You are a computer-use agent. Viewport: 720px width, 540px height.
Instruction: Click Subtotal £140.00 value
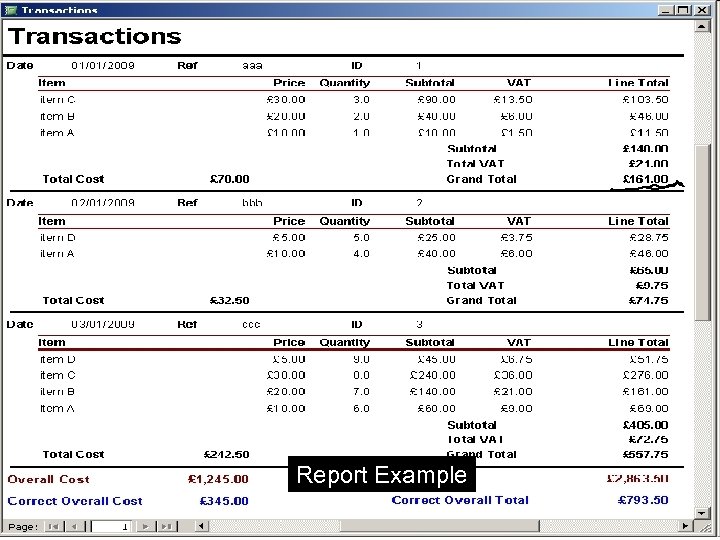tap(646, 149)
